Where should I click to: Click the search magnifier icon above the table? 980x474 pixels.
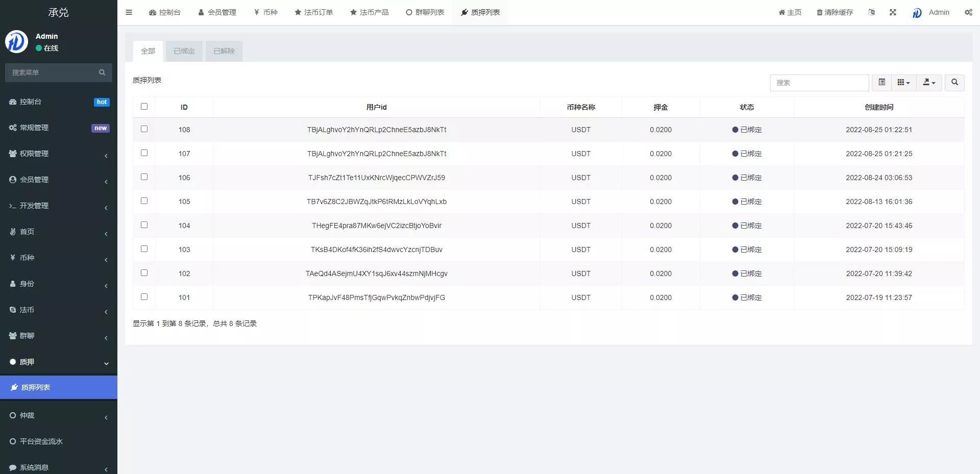coord(953,83)
